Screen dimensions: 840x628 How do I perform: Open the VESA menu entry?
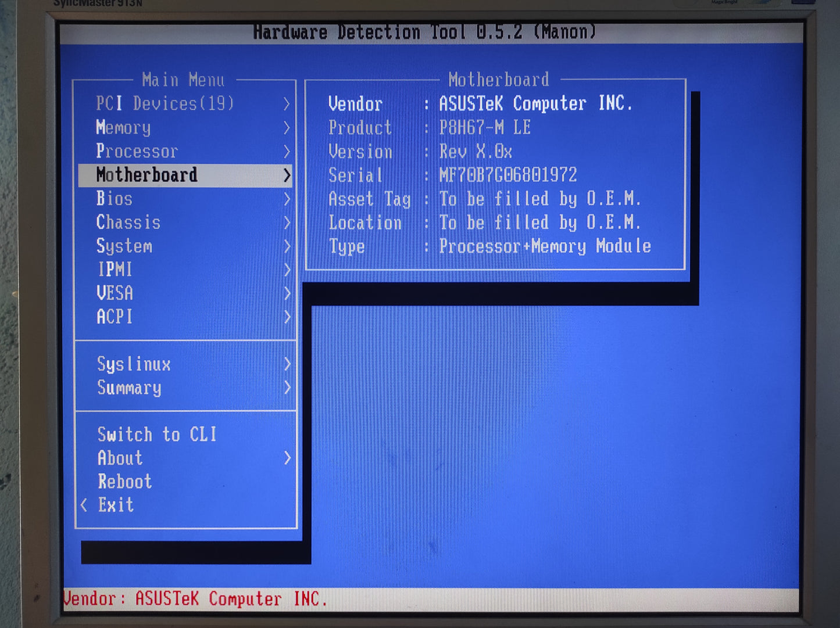[115, 293]
